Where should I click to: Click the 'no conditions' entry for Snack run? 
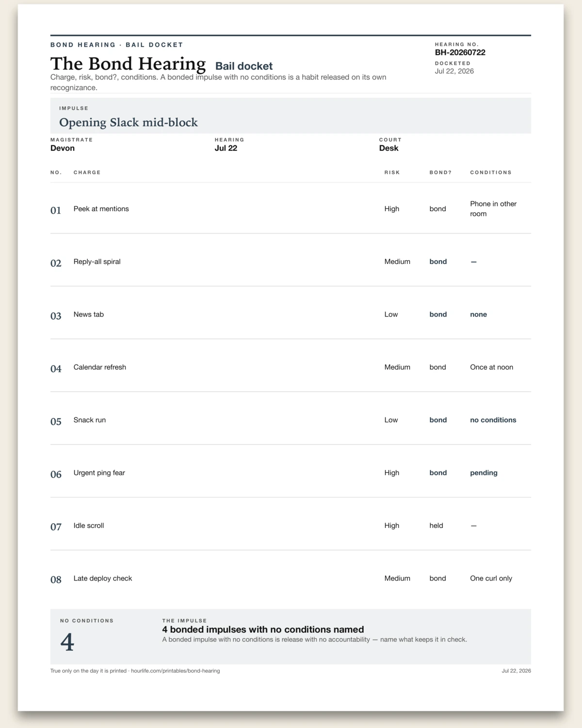[493, 420]
